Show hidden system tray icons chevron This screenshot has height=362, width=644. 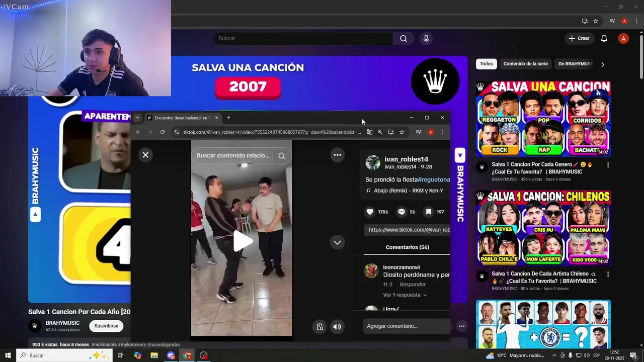point(554,355)
